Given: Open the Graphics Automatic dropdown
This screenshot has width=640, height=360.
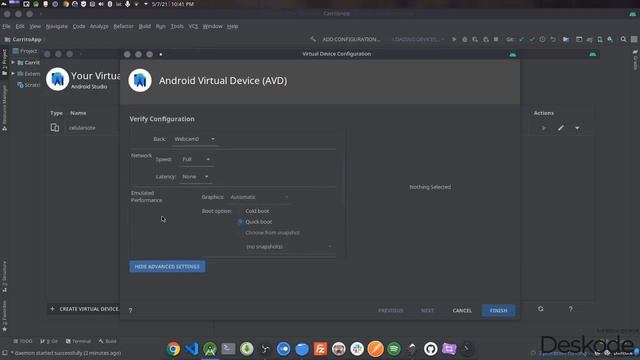Looking at the screenshot, I should click(259, 197).
